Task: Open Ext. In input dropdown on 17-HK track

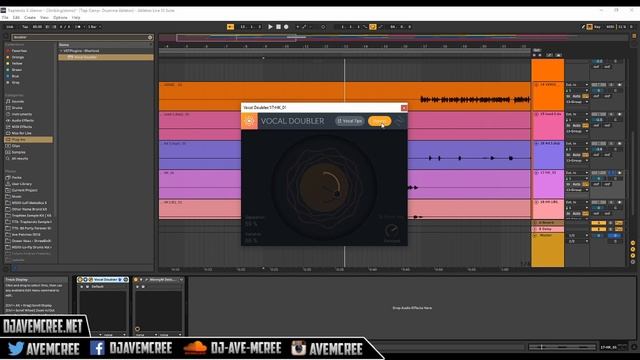Action: pyautogui.click(x=577, y=173)
